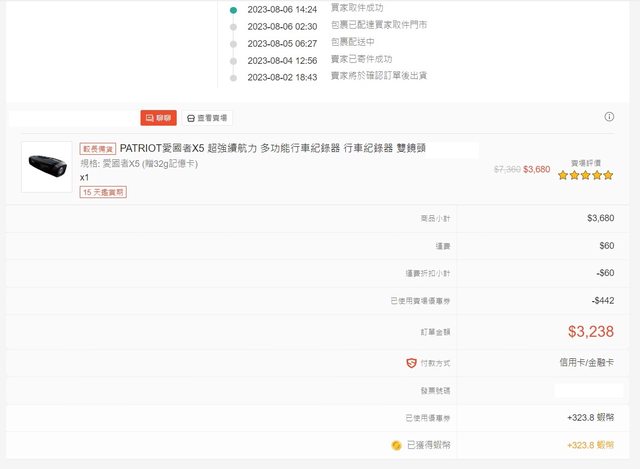Click the orange 聊聊 chat button
640x469 pixels.
(158, 118)
